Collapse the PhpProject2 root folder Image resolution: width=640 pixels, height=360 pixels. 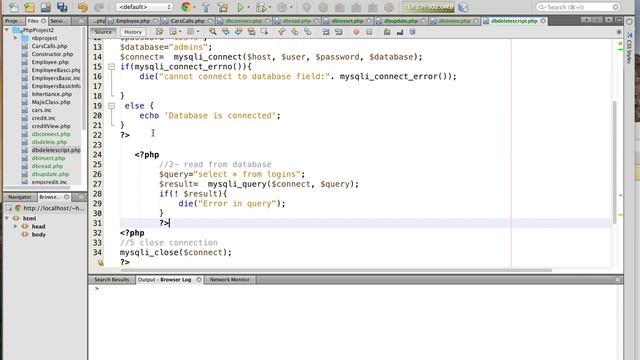[x=7, y=30]
